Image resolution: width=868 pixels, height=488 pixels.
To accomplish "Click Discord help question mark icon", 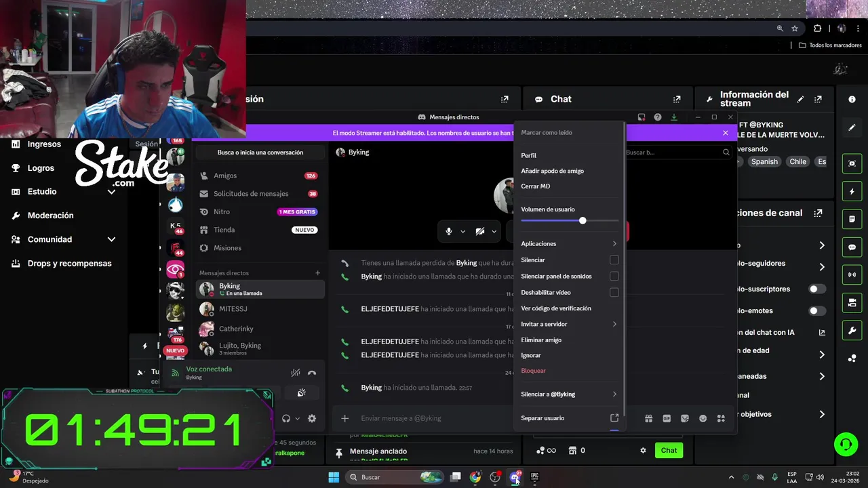I will click(658, 117).
